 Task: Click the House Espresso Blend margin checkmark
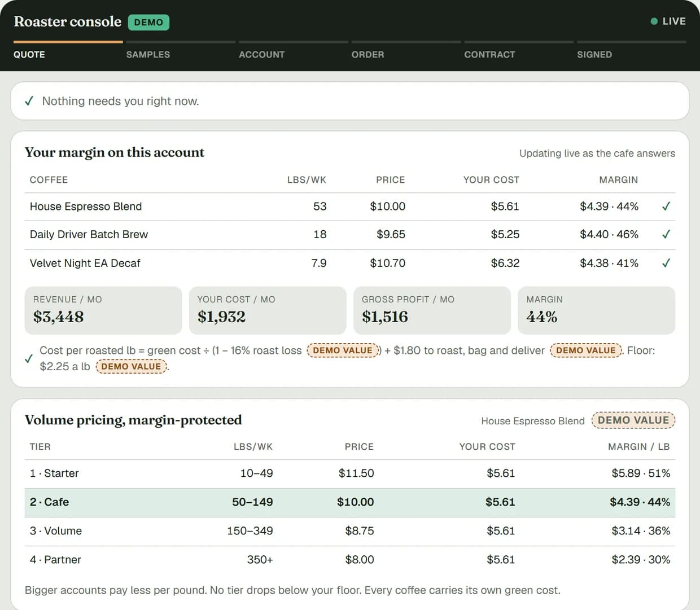[666, 207]
